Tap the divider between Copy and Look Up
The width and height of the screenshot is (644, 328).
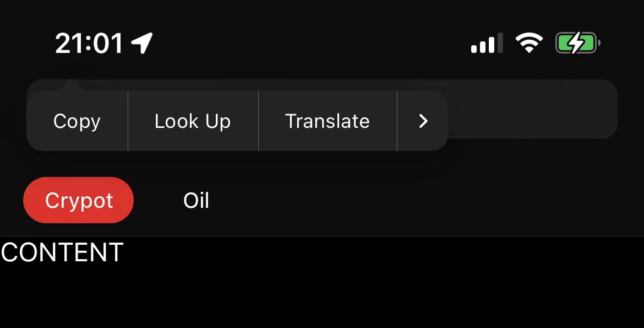(128, 121)
